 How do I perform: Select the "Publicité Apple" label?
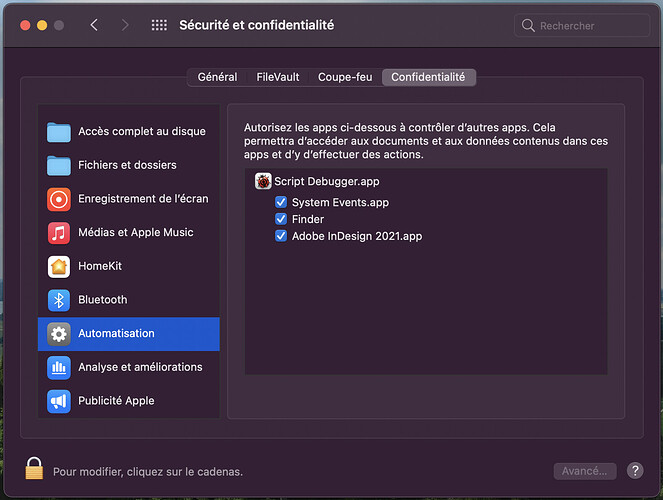coord(116,401)
